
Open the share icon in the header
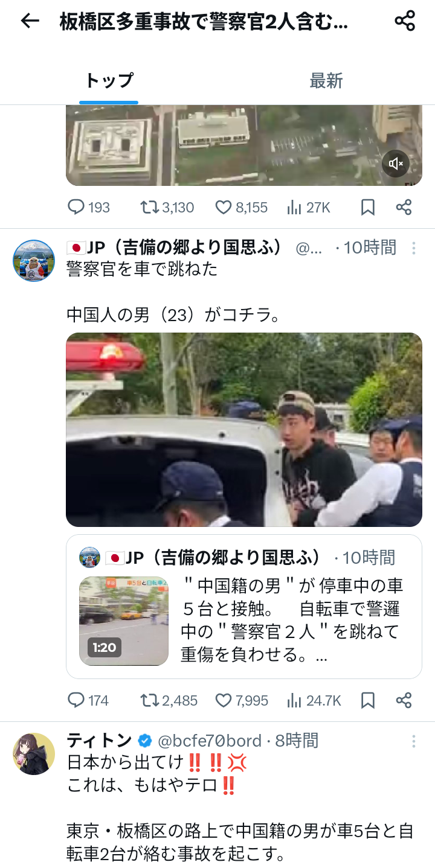point(405,21)
